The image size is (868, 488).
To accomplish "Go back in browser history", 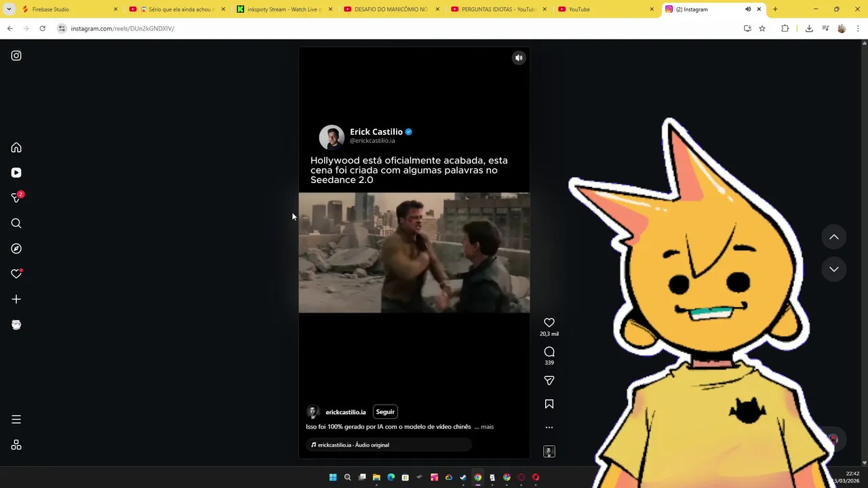I will click(x=9, y=28).
